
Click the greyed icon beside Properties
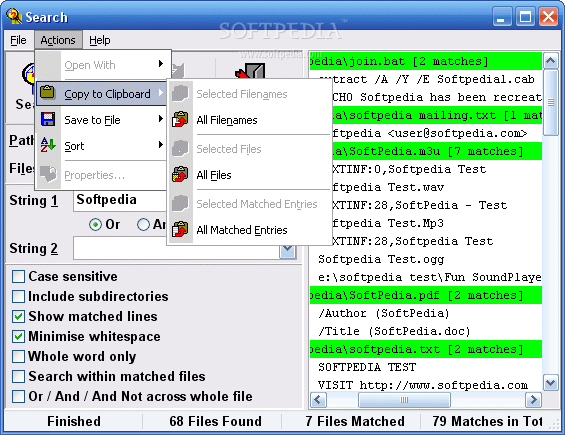pyautogui.click(x=48, y=174)
